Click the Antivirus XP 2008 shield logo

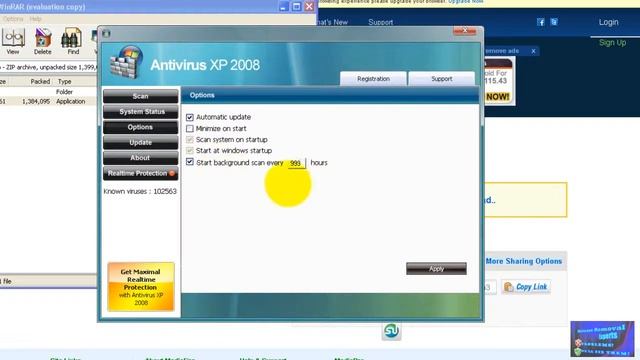click(x=126, y=62)
